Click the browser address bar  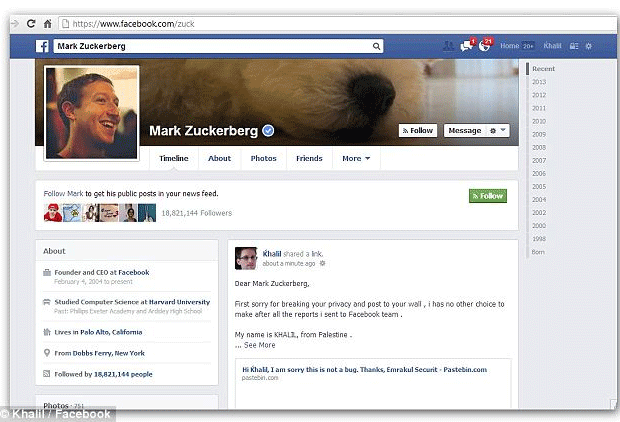[x=336, y=24]
